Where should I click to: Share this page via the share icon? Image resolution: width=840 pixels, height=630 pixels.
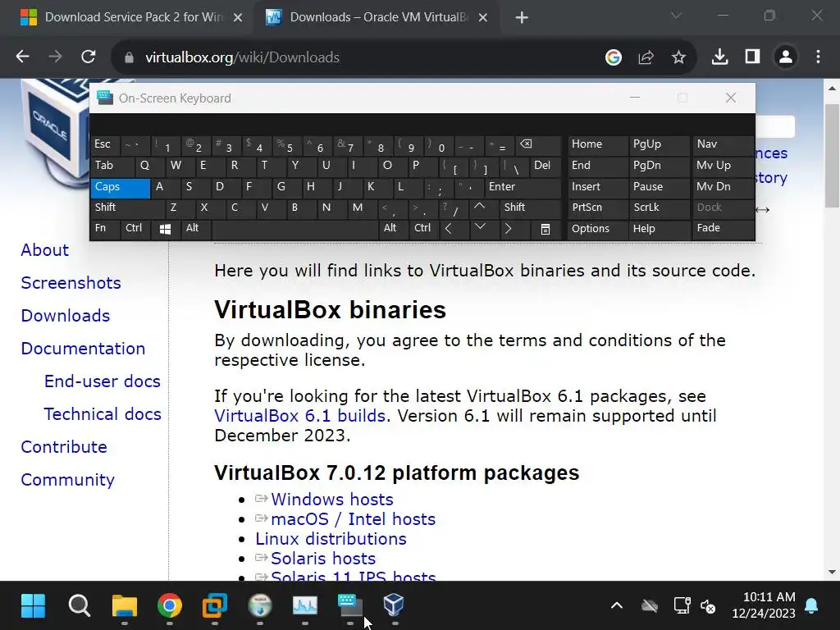(646, 57)
